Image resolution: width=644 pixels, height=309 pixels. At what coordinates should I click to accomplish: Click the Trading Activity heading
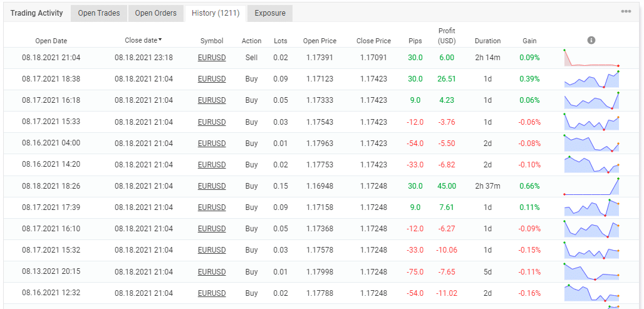click(36, 13)
